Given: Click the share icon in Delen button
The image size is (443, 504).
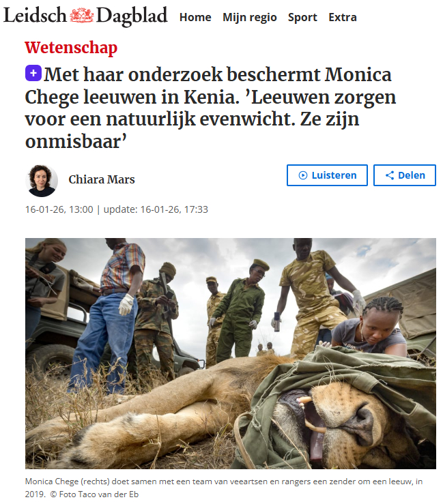Looking at the screenshot, I should pyautogui.click(x=390, y=175).
